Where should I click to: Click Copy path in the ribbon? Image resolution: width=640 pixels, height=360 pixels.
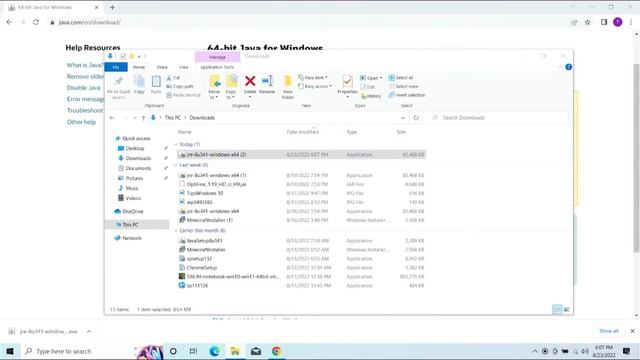coord(180,87)
